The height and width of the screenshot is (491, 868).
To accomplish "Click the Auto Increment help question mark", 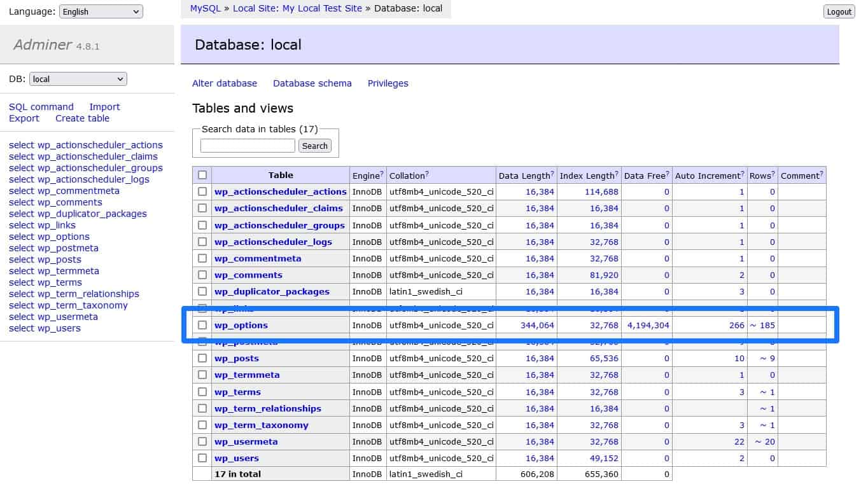I will tap(742, 173).
